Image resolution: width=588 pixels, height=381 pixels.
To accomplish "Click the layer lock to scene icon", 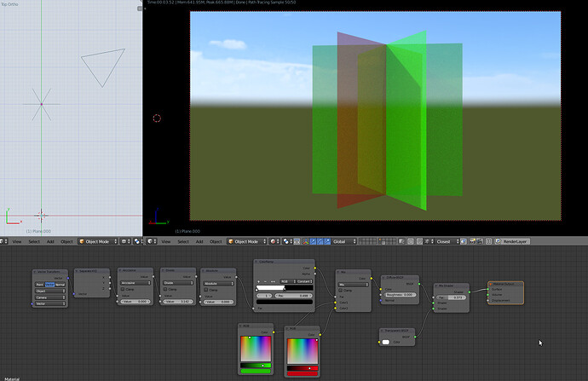I will coord(401,241).
